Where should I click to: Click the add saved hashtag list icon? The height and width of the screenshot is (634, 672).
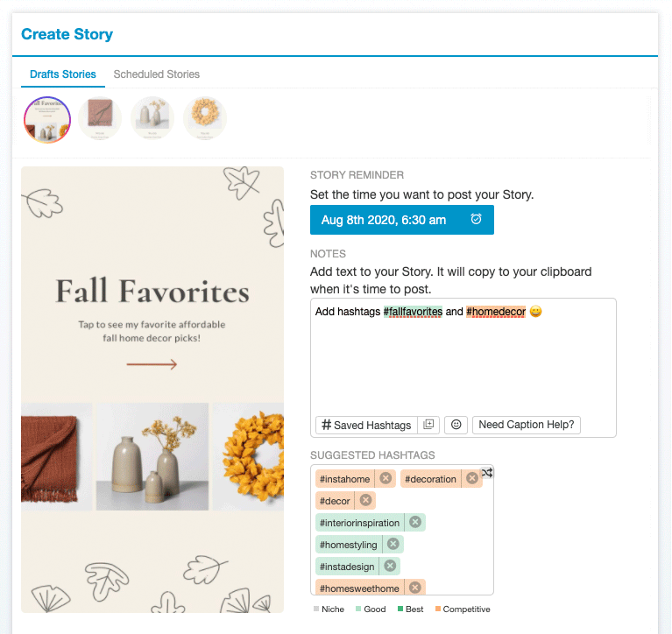tap(428, 425)
